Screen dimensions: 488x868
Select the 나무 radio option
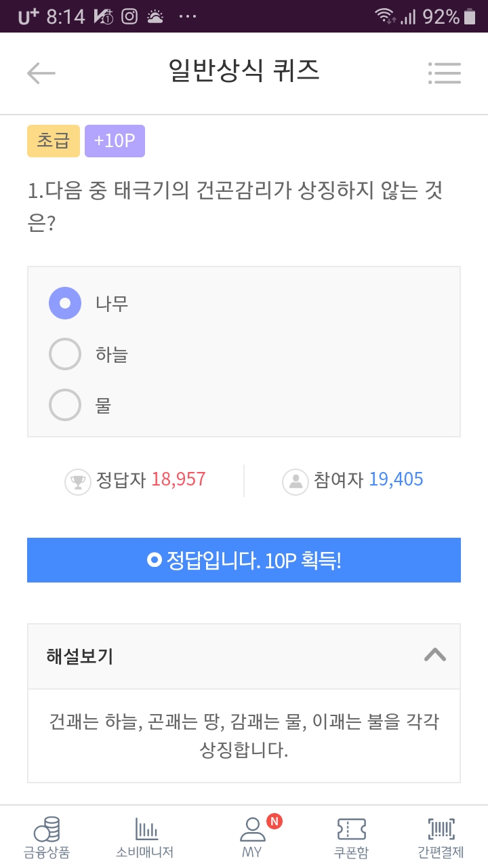tap(65, 303)
